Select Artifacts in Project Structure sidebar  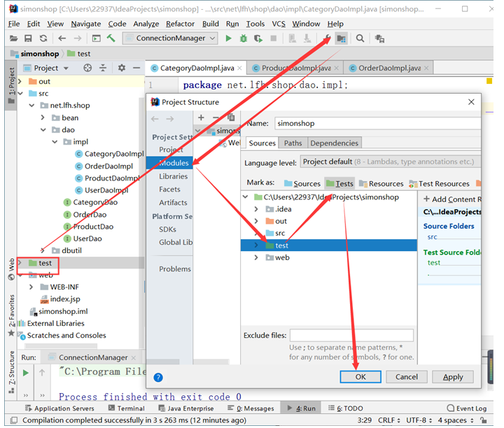[x=173, y=203]
